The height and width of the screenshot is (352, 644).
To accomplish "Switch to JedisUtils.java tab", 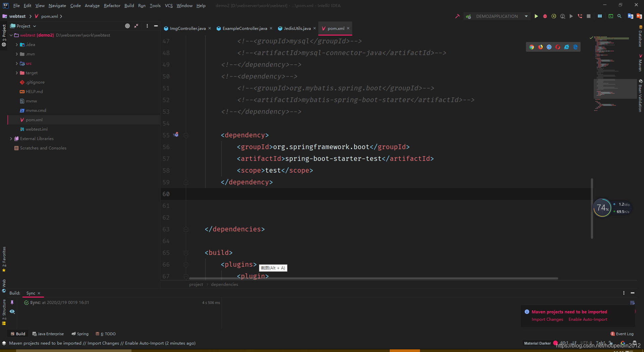I will (297, 28).
